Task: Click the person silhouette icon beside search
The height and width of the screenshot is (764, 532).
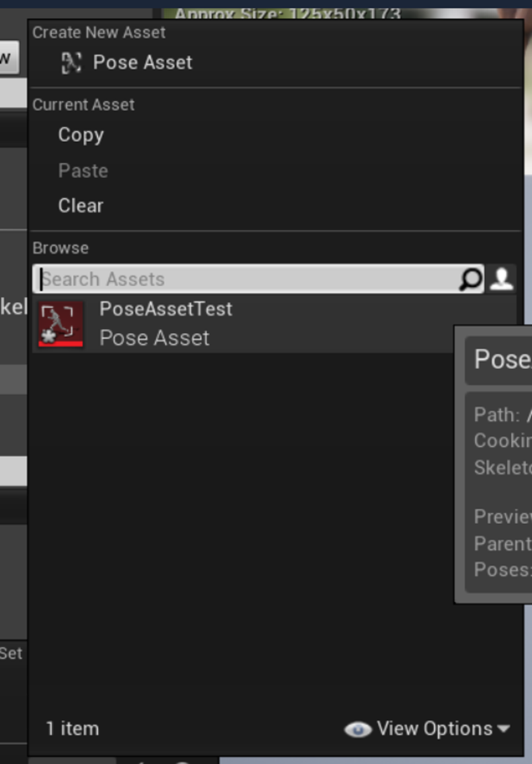Action: 502,279
